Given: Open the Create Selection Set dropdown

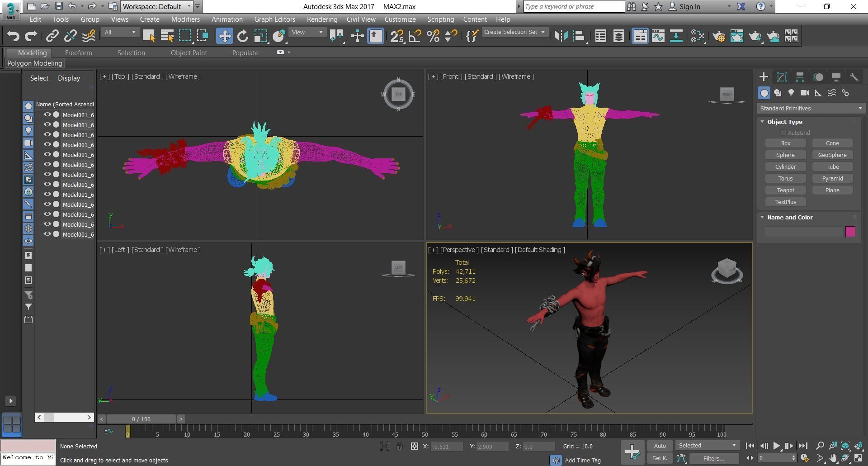Looking at the screenshot, I should point(514,32).
